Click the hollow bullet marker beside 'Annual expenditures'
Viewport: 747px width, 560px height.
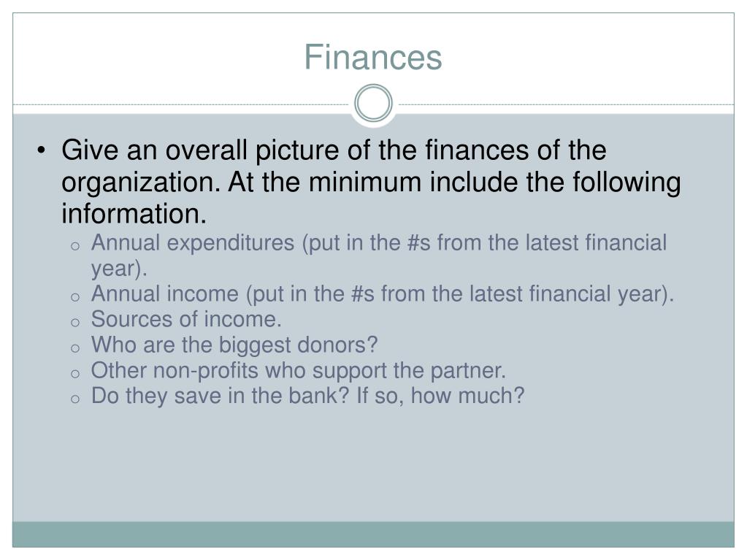[x=74, y=246]
